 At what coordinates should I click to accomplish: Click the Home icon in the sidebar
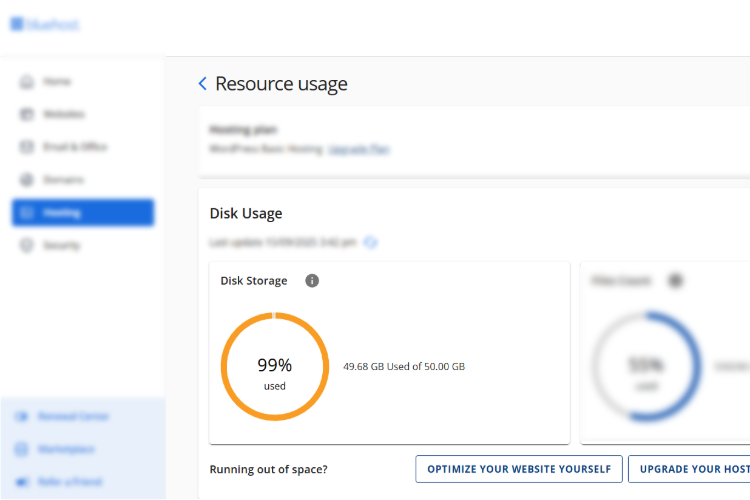(x=27, y=82)
